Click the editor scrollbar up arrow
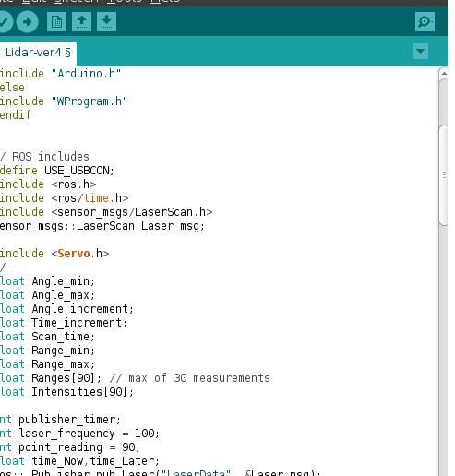455x476 pixels. pyautogui.click(x=444, y=73)
